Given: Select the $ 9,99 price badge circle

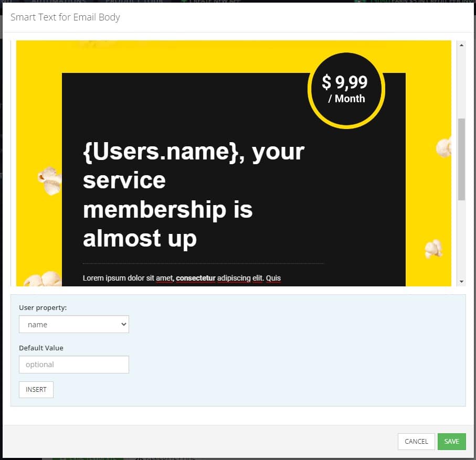Looking at the screenshot, I should tap(346, 90).
